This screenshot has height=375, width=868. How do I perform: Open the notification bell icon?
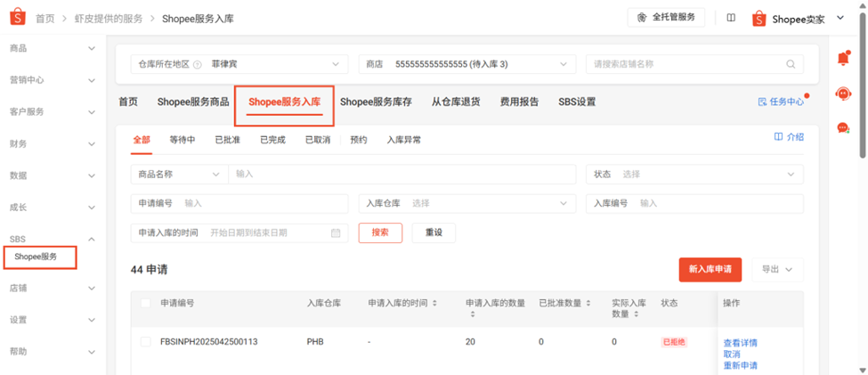pyautogui.click(x=843, y=58)
